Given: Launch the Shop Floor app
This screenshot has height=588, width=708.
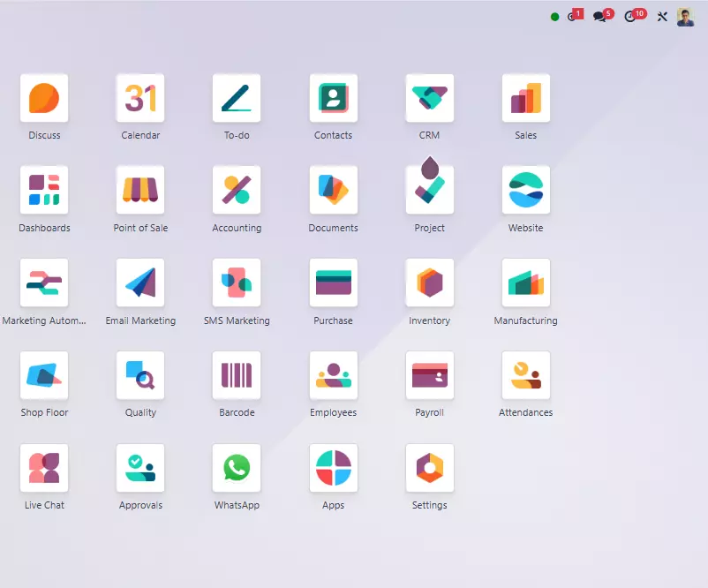Looking at the screenshot, I should (x=44, y=374).
